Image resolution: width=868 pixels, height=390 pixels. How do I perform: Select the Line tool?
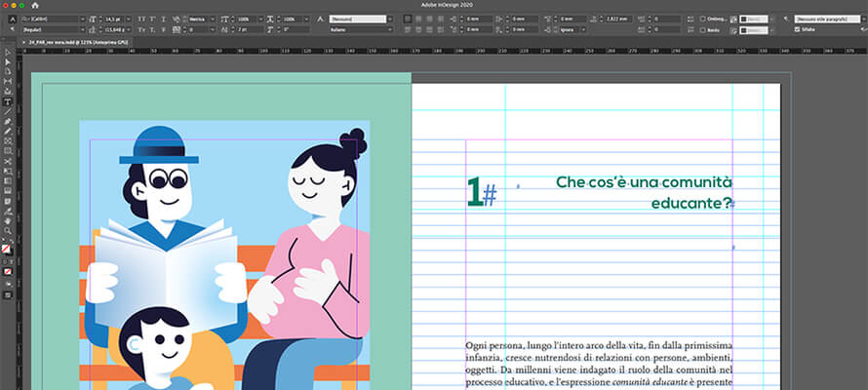[8, 111]
